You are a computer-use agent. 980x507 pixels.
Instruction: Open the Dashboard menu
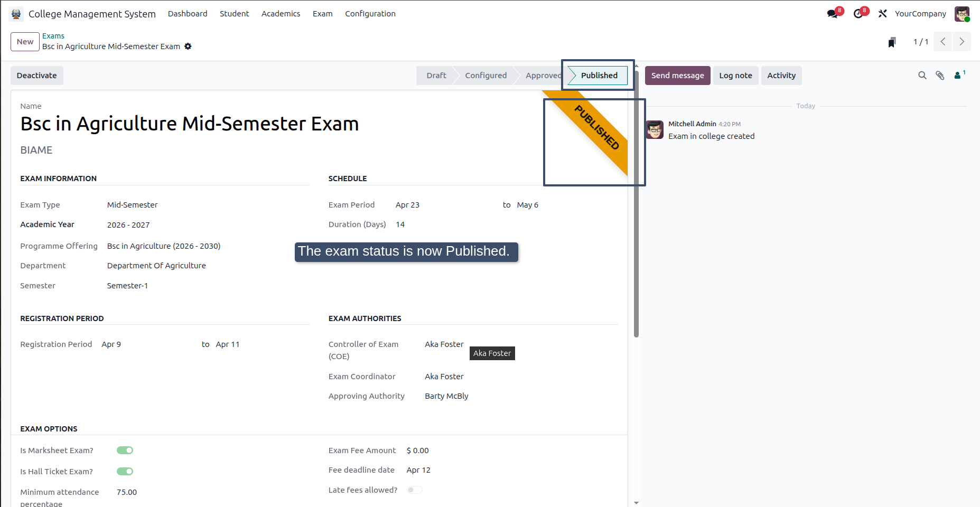point(188,14)
